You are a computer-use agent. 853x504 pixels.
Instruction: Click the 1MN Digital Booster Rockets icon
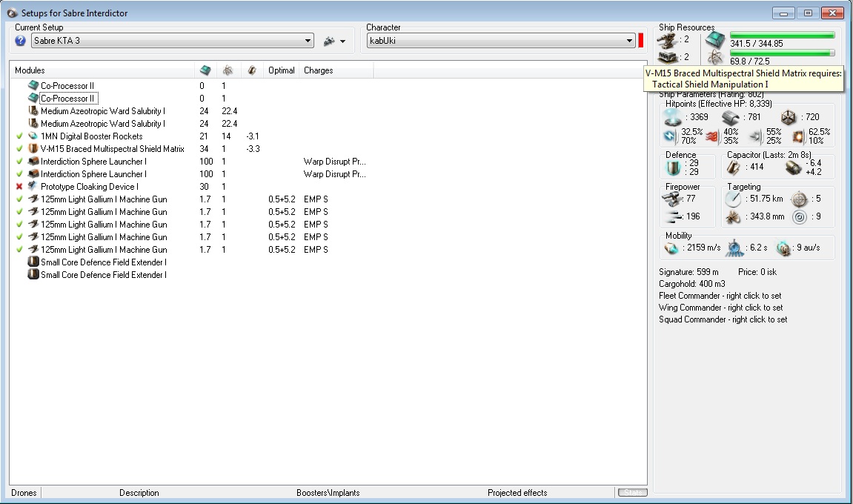(33, 136)
